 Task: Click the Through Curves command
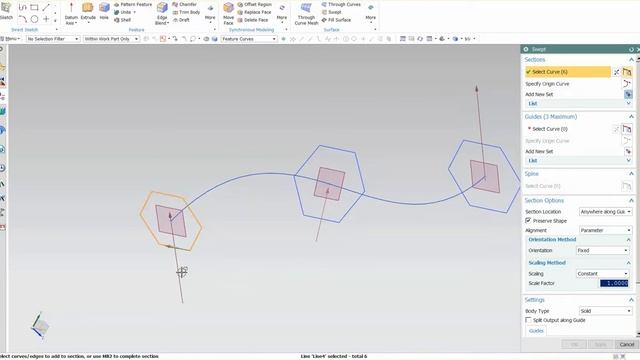341,4
